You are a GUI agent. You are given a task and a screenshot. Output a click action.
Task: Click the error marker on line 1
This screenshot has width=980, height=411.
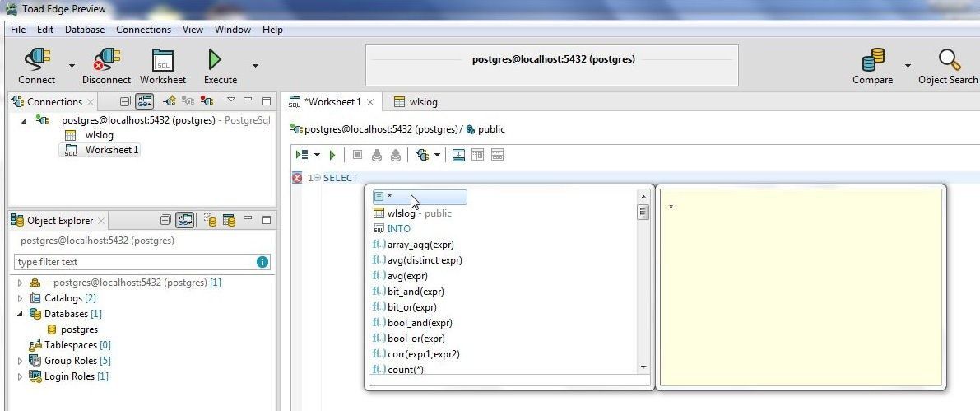click(297, 178)
